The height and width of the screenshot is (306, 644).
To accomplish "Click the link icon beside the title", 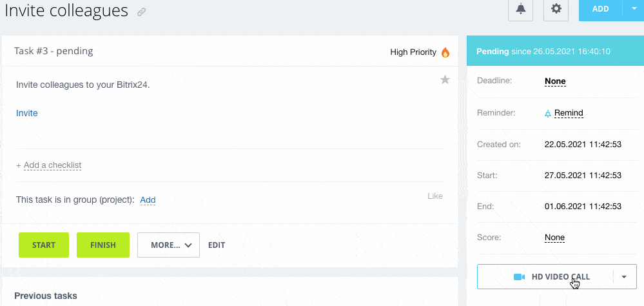I will pyautogui.click(x=141, y=12).
